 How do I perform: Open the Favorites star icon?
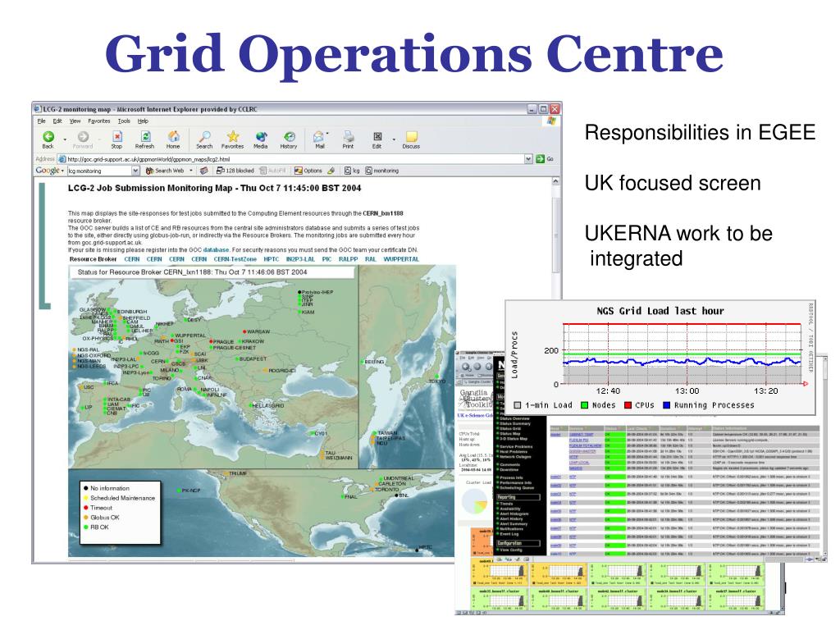click(x=232, y=137)
